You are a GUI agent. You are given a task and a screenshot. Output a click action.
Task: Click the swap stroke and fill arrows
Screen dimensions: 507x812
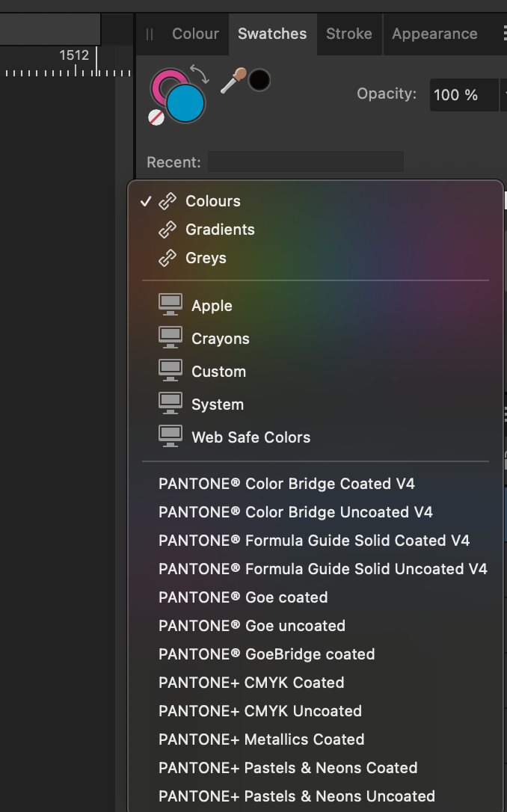[x=200, y=73]
